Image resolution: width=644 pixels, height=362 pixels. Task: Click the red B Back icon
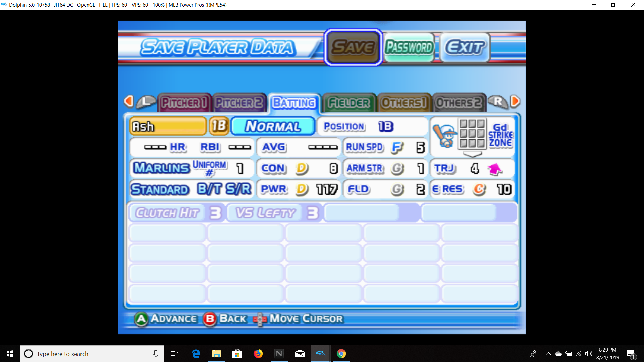coord(210,319)
